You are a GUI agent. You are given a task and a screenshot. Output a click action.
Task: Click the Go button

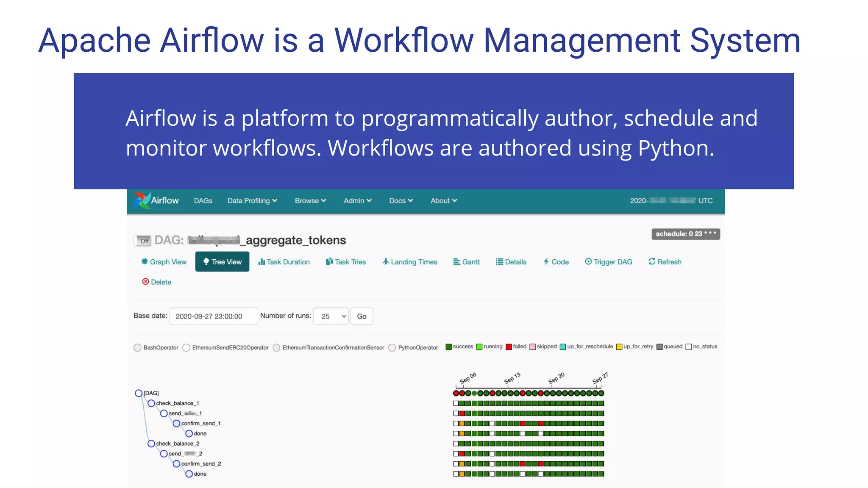tap(362, 316)
